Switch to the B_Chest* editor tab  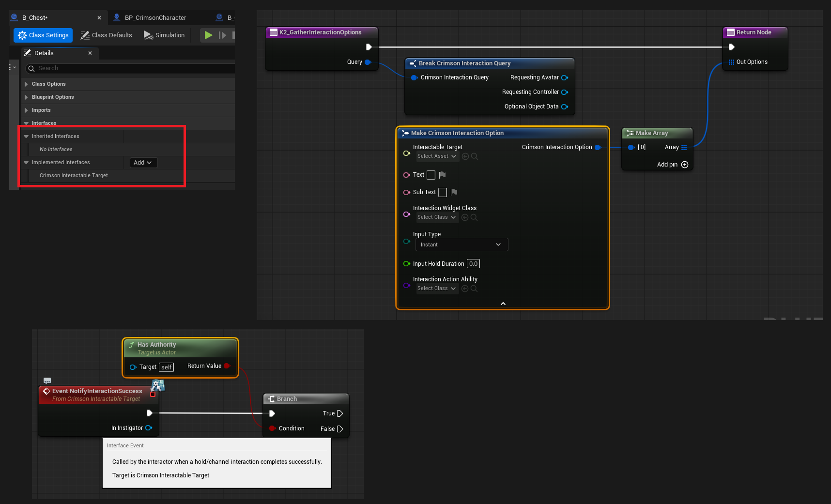pos(35,18)
